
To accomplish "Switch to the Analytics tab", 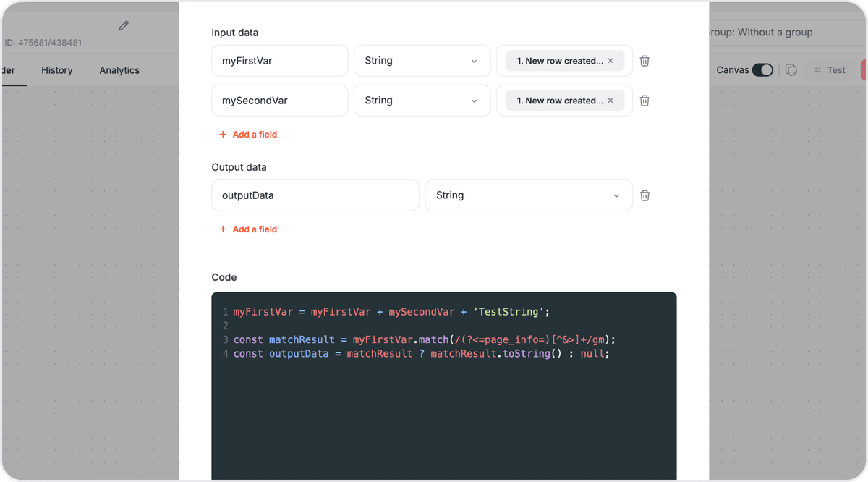I will pyautogui.click(x=119, y=70).
